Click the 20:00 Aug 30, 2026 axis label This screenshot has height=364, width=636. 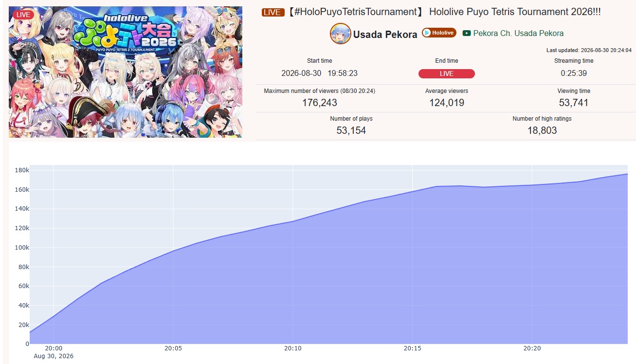point(54,352)
